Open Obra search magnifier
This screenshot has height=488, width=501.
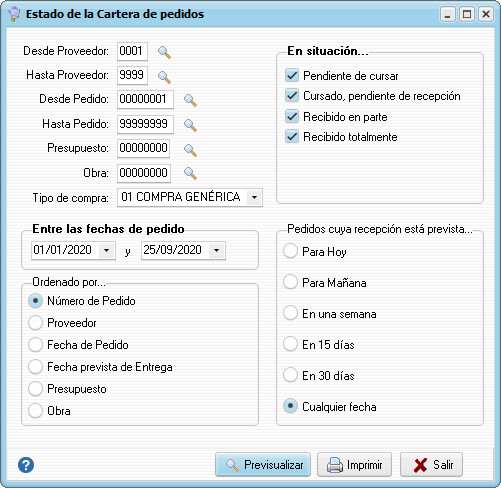pyautogui.click(x=190, y=173)
